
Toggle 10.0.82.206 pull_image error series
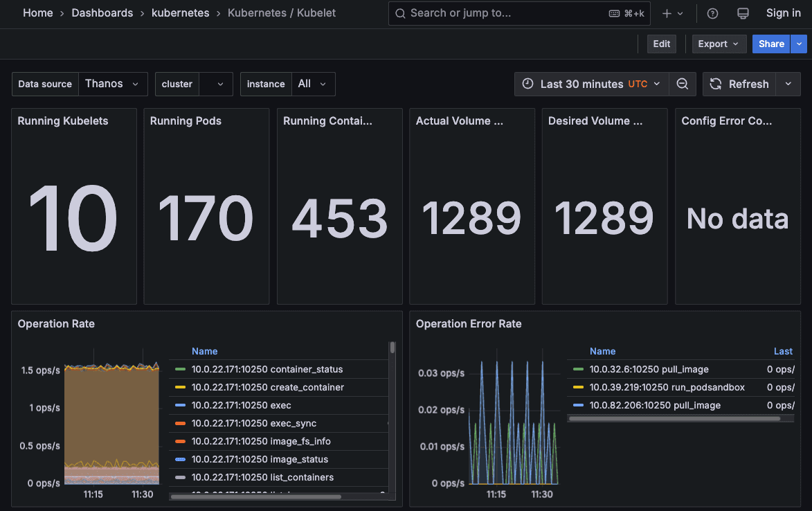(655, 405)
